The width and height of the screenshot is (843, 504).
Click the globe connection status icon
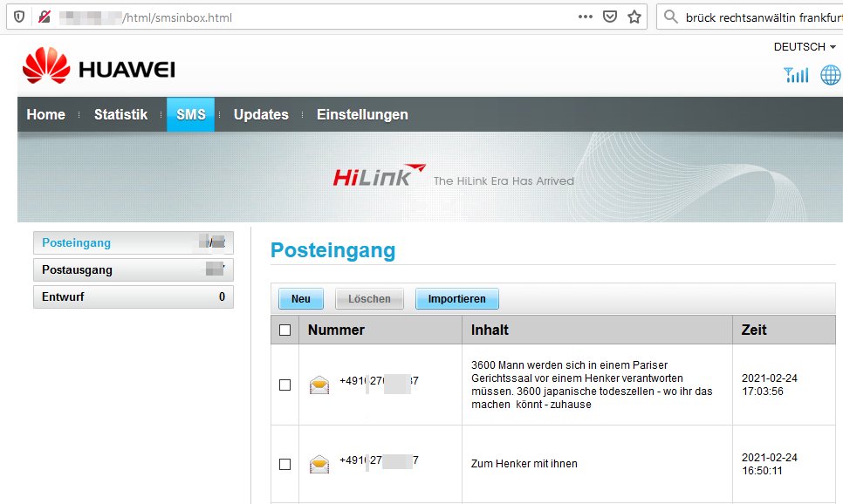click(831, 75)
